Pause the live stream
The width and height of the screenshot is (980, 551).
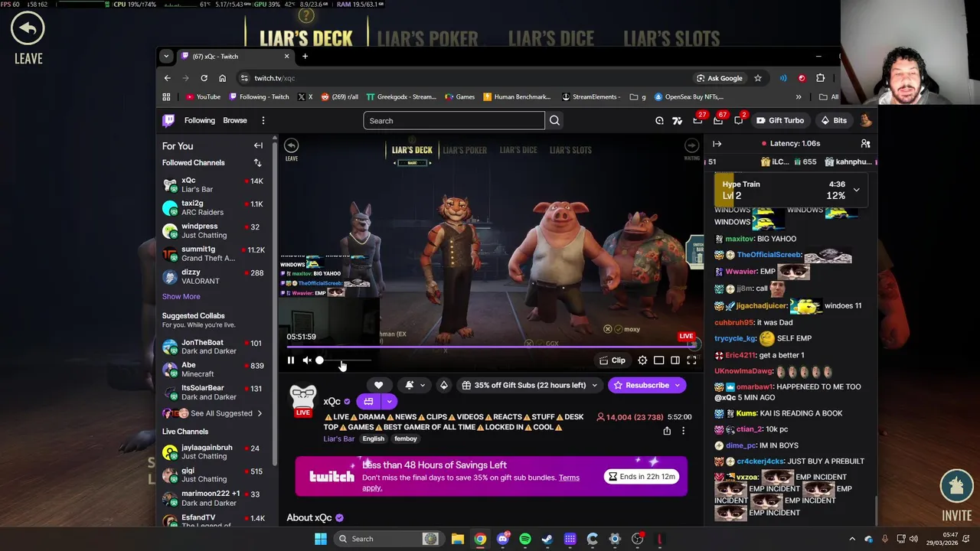point(291,360)
